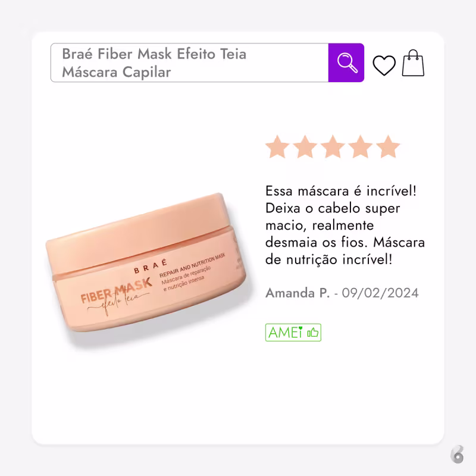The width and height of the screenshot is (476, 476).
Task: Select the first rating star
Action: (x=277, y=147)
